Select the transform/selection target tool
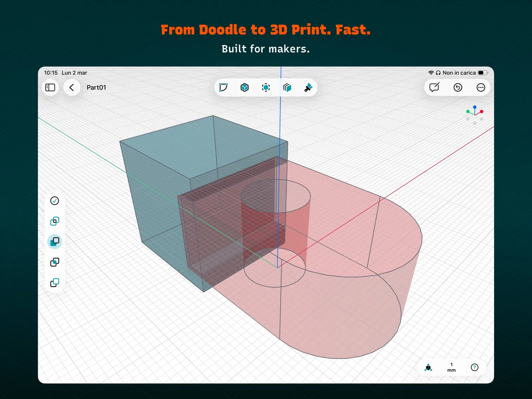 (266, 87)
